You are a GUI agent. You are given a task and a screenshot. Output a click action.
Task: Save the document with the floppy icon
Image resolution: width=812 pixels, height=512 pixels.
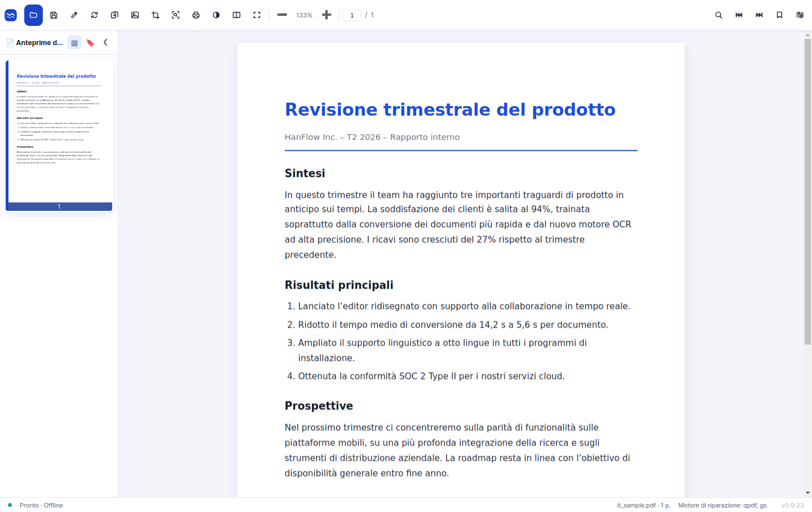(x=54, y=15)
